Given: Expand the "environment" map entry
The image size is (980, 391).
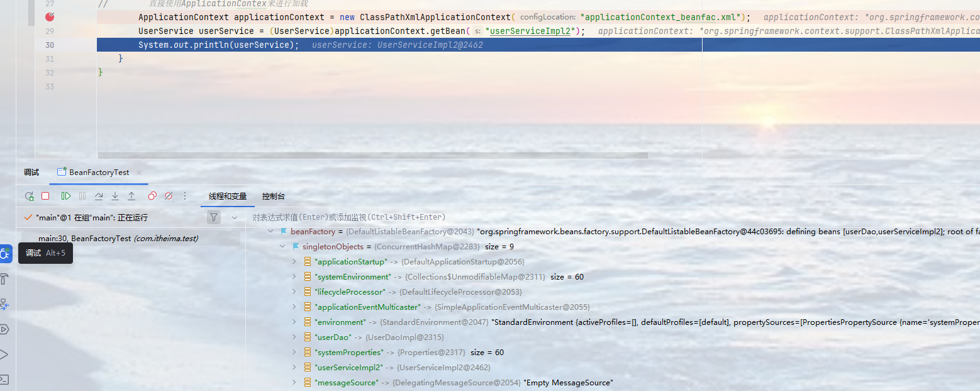Looking at the screenshot, I should pyautogui.click(x=294, y=322).
